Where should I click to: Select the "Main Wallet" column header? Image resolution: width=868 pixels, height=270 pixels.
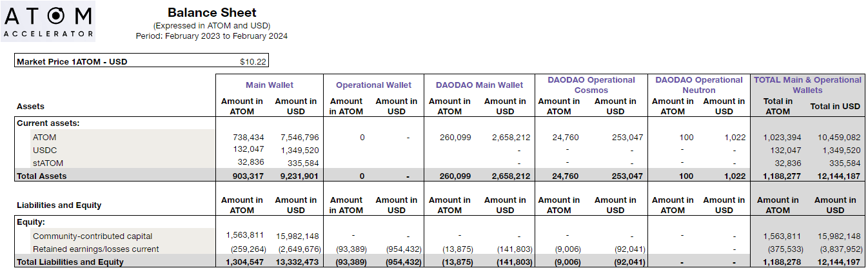(269, 85)
